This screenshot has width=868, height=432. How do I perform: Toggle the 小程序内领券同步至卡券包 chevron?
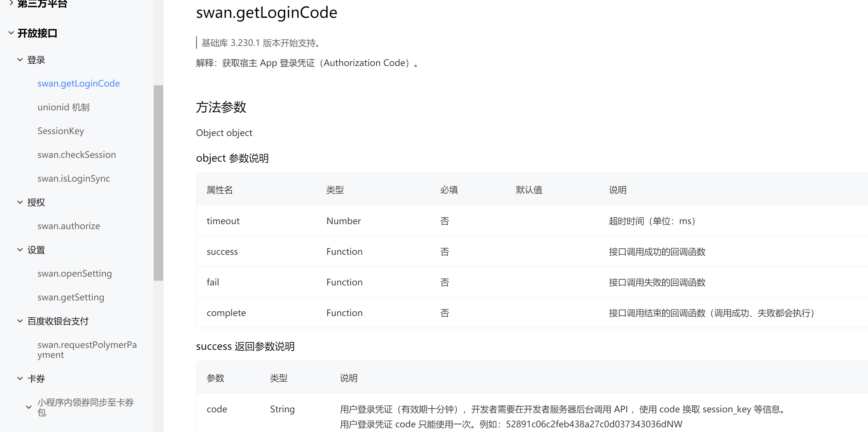29,407
